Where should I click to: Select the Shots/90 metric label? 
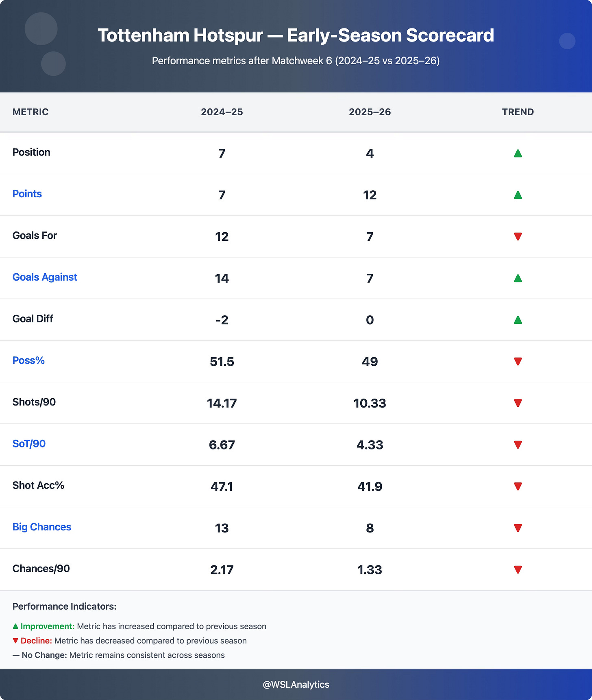point(34,402)
